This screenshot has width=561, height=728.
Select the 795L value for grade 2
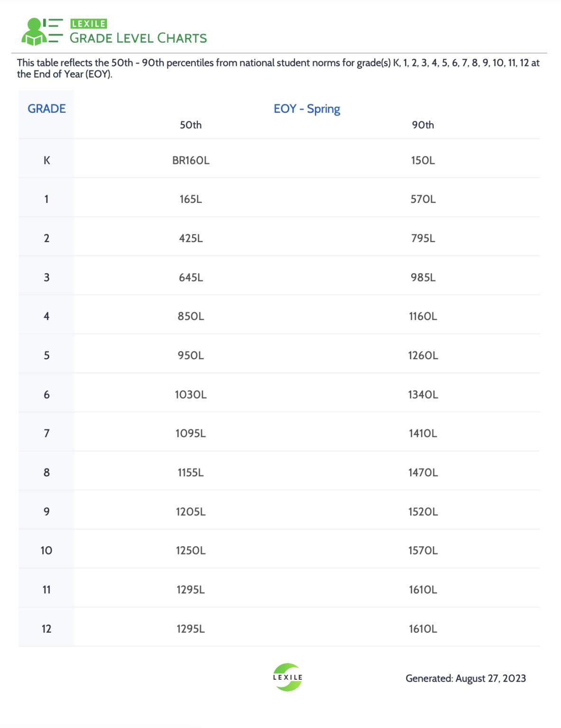click(423, 238)
